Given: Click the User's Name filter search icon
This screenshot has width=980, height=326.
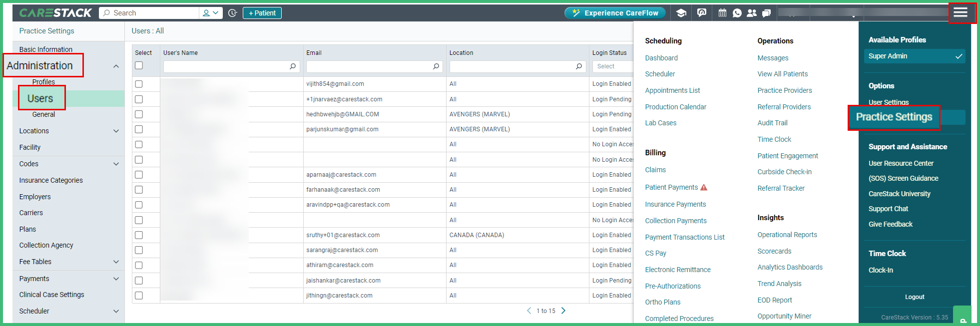Looking at the screenshot, I should [293, 66].
